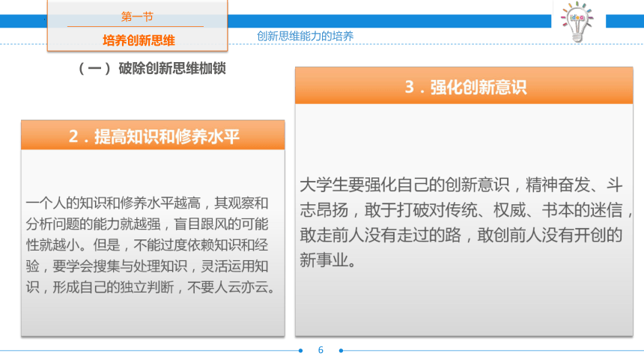Click the page number 6

[321, 350]
